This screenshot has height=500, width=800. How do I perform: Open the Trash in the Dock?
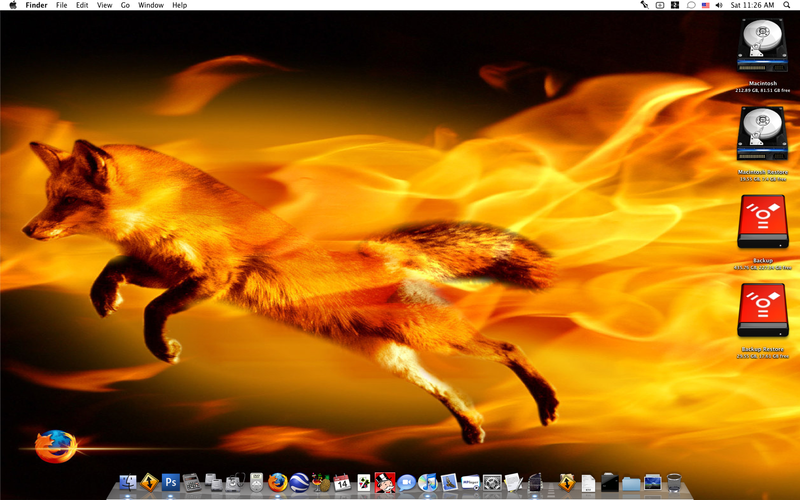[x=674, y=482]
